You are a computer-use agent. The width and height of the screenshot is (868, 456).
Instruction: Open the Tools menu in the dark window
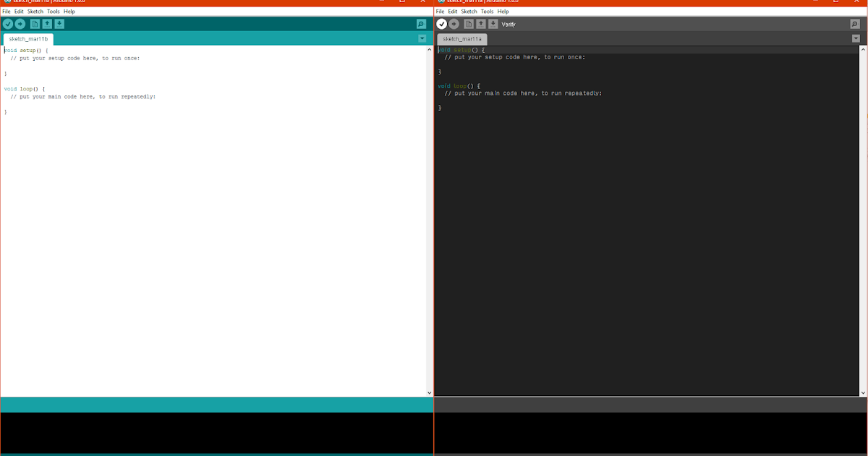pos(486,11)
